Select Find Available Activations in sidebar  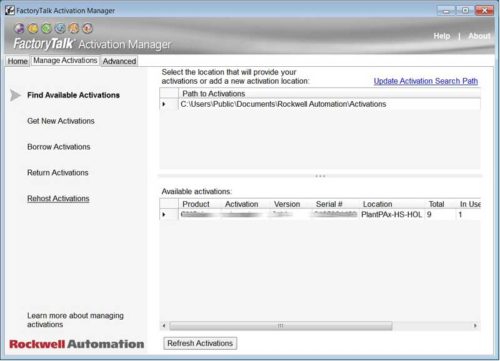pyautogui.click(x=73, y=95)
